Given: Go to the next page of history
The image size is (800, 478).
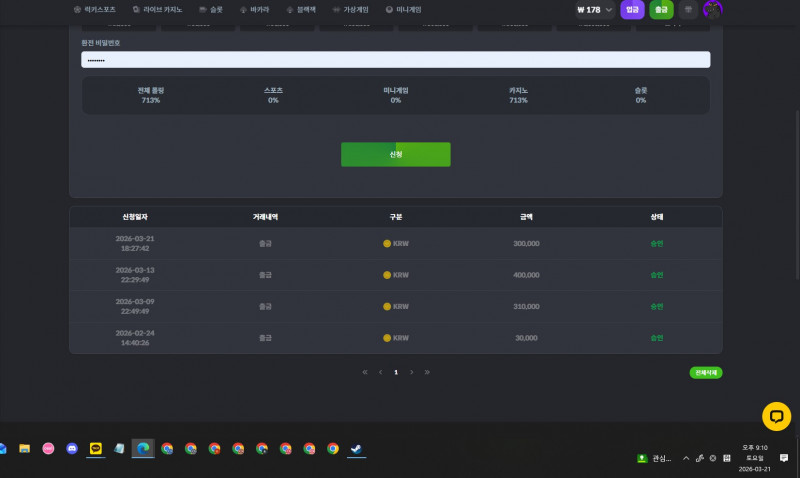Looking at the screenshot, I should click(x=411, y=372).
